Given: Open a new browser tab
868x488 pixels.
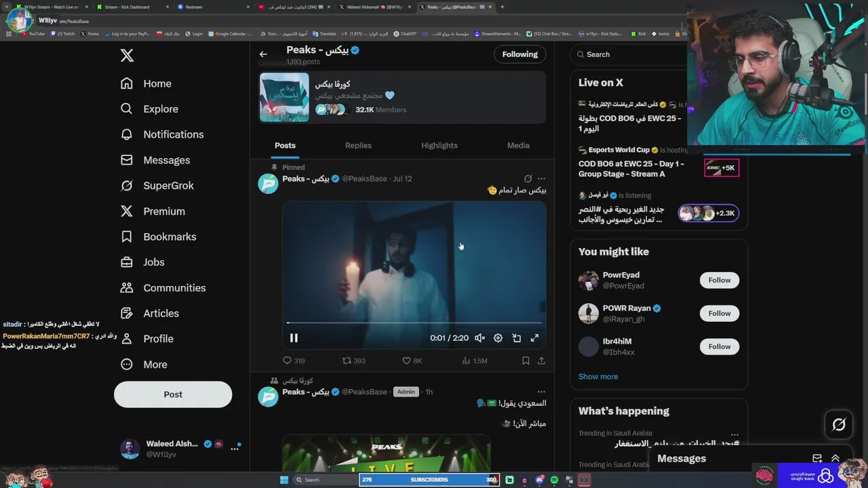Looking at the screenshot, I should 502,7.
